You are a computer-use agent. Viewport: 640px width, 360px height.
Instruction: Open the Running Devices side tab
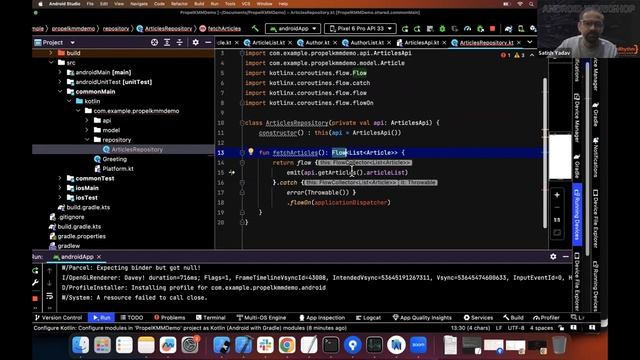577,214
